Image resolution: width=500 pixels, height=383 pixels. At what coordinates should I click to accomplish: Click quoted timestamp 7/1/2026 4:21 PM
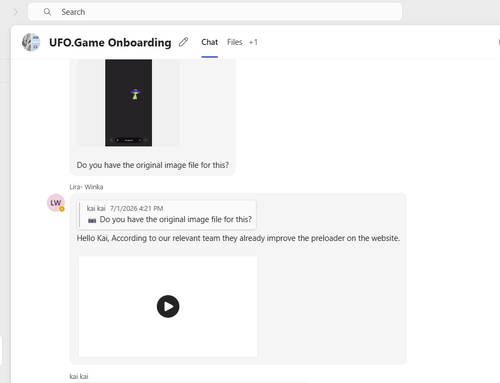click(x=137, y=209)
